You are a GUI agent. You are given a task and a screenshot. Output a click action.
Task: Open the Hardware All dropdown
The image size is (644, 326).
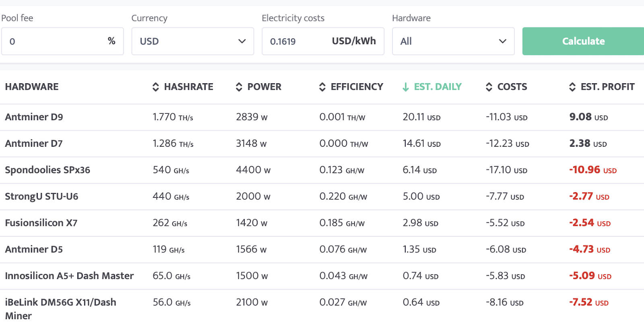click(x=453, y=41)
